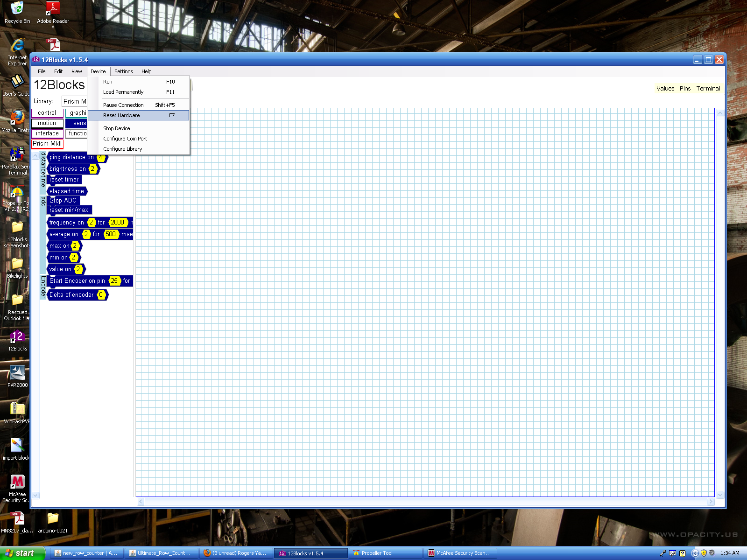Pick the reset timer block
Viewport: 747px width, 560px height.
click(64, 180)
